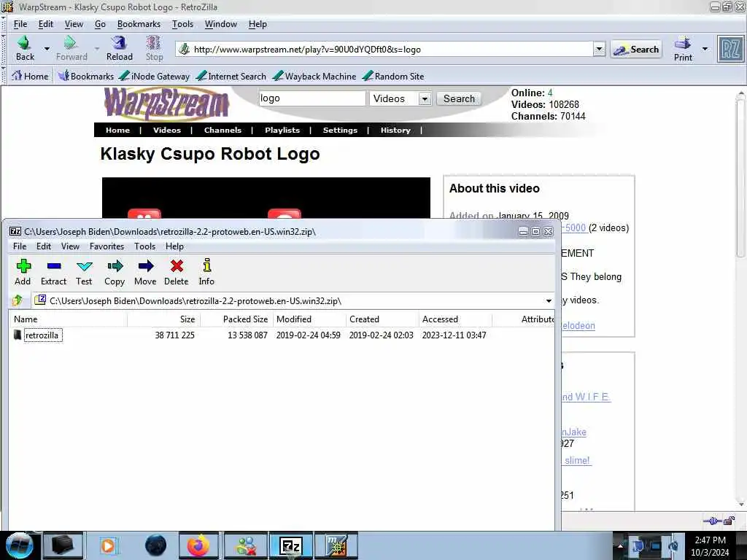
Task: Open the Videos search type dropdown
Action: [425, 98]
